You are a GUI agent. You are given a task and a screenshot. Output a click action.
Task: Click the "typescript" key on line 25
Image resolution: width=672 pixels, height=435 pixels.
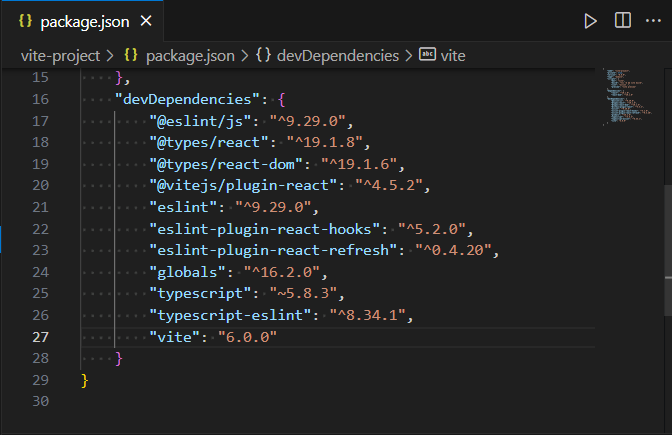coord(200,294)
